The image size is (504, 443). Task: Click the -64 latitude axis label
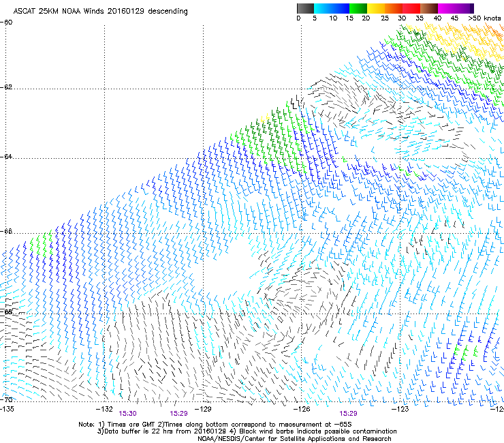point(6,156)
